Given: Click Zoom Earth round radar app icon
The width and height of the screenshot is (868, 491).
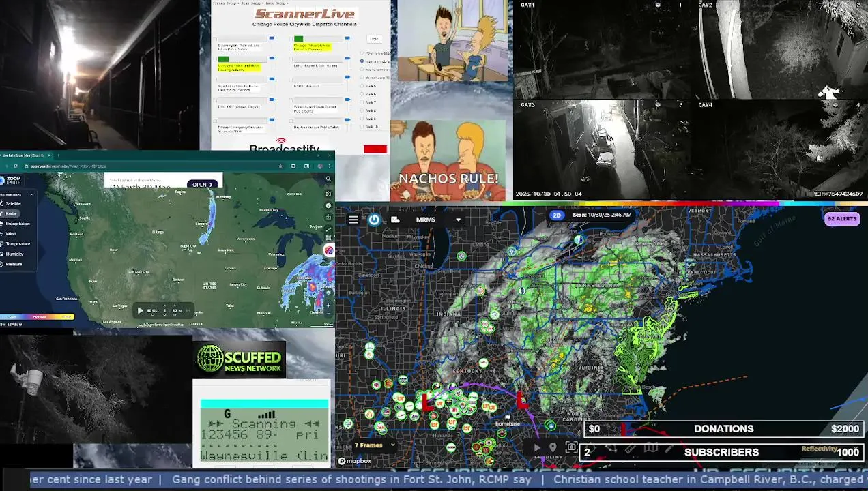Looking at the screenshot, I should coord(329,250).
